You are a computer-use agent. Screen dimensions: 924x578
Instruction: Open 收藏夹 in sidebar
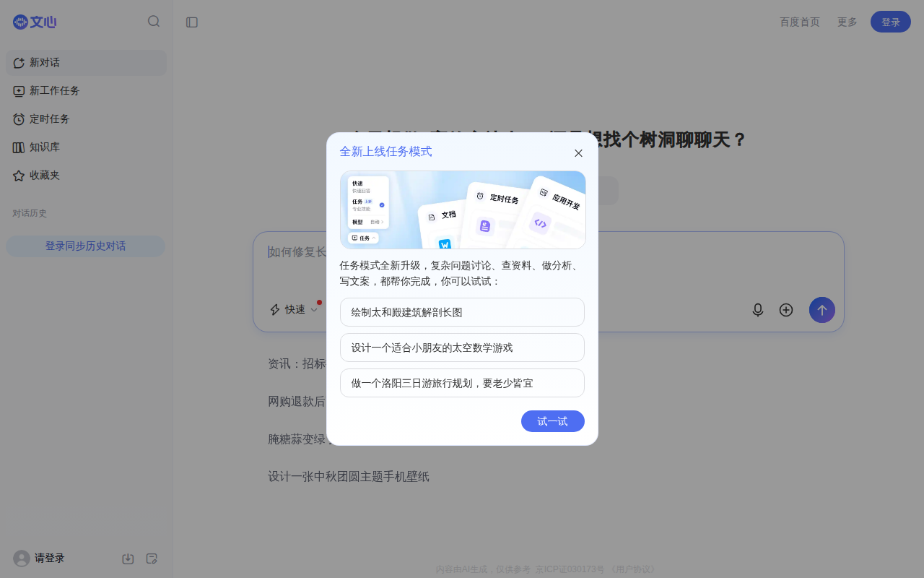pos(86,176)
